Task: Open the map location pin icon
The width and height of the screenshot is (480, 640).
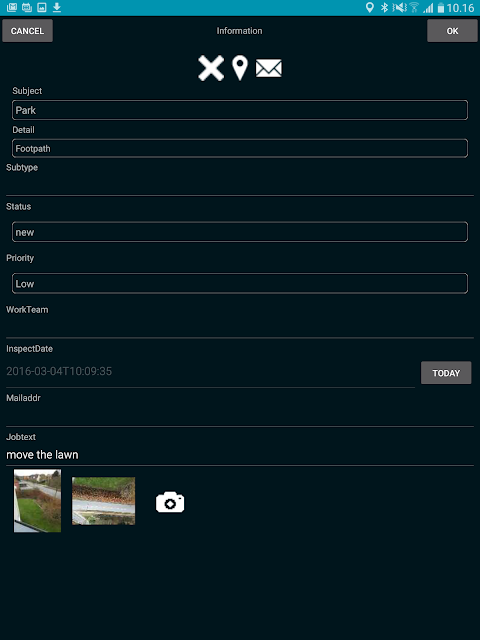Action: pos(240,68)
